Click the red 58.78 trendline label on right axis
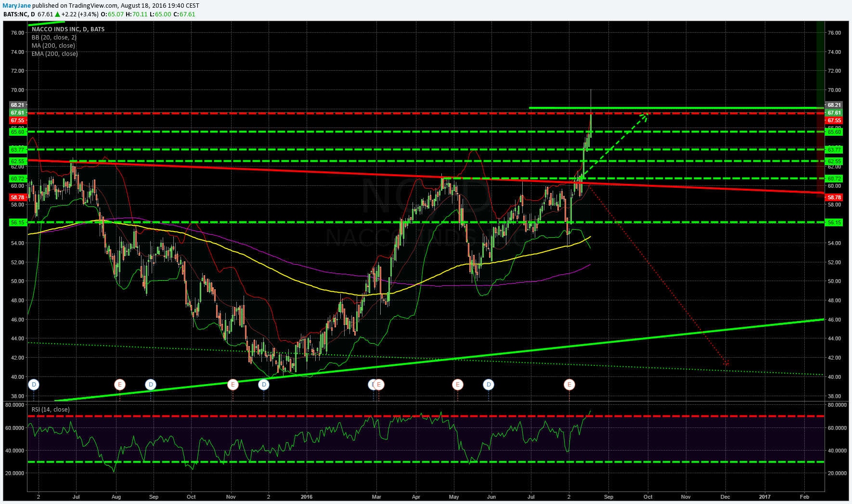The image size is (852, 504). coord(834,197)
